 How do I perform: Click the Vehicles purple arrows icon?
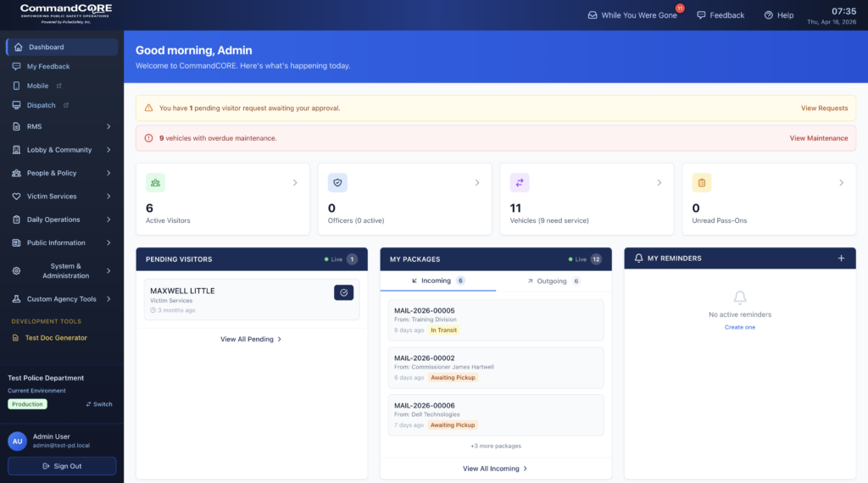520,182
